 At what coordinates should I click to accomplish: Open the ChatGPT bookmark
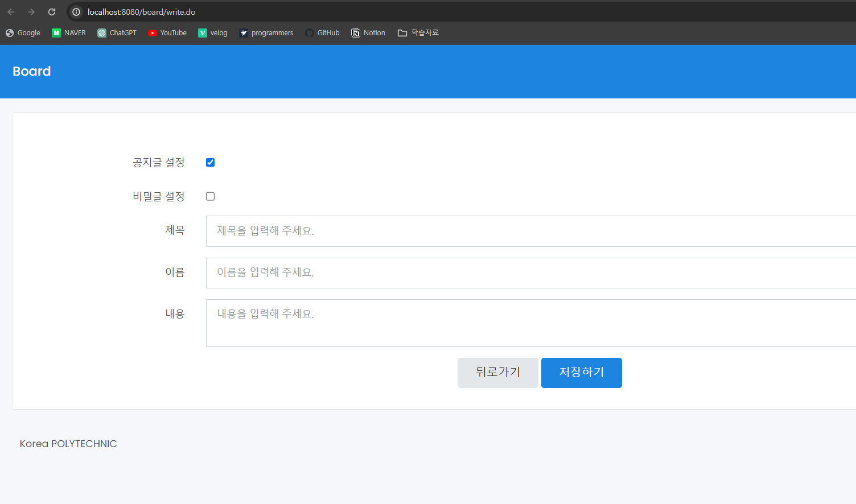click(x=117, y=33)
